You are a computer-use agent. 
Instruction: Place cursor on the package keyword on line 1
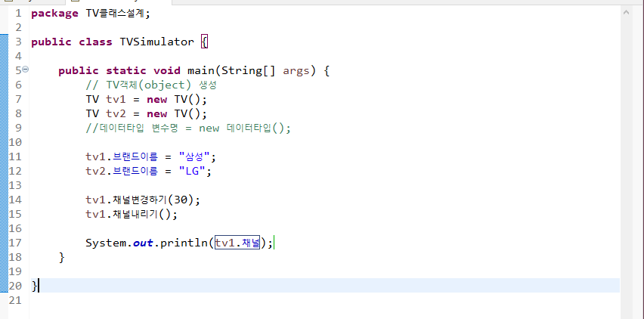54,14
